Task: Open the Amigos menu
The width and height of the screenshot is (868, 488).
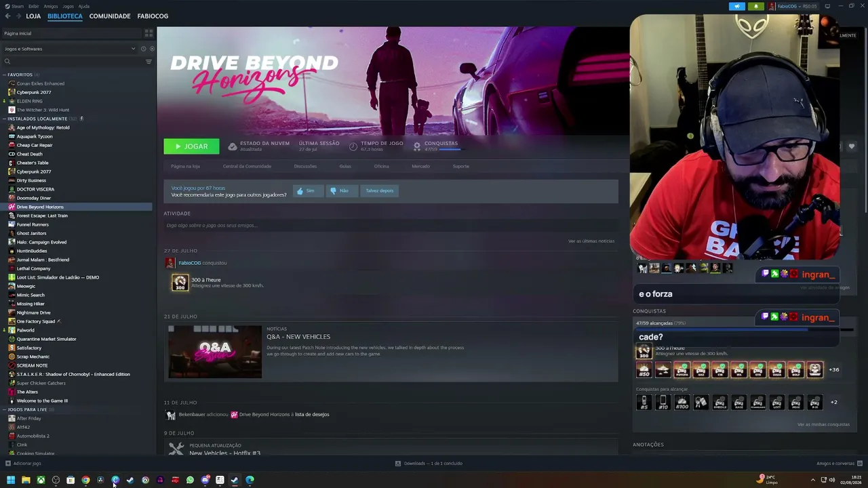Action: pos(51,6)
